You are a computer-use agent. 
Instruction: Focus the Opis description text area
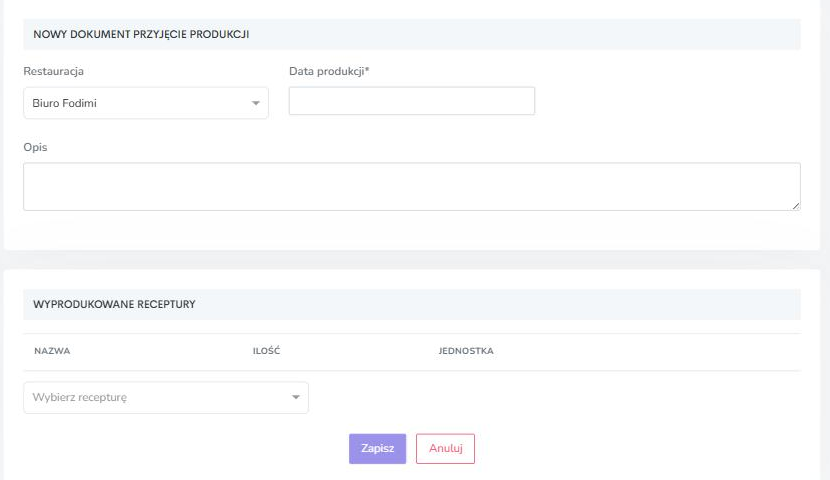click(412, 187)
